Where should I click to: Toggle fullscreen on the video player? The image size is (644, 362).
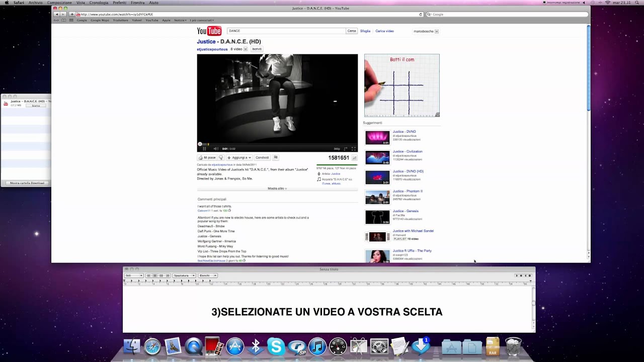coord(354,149)
